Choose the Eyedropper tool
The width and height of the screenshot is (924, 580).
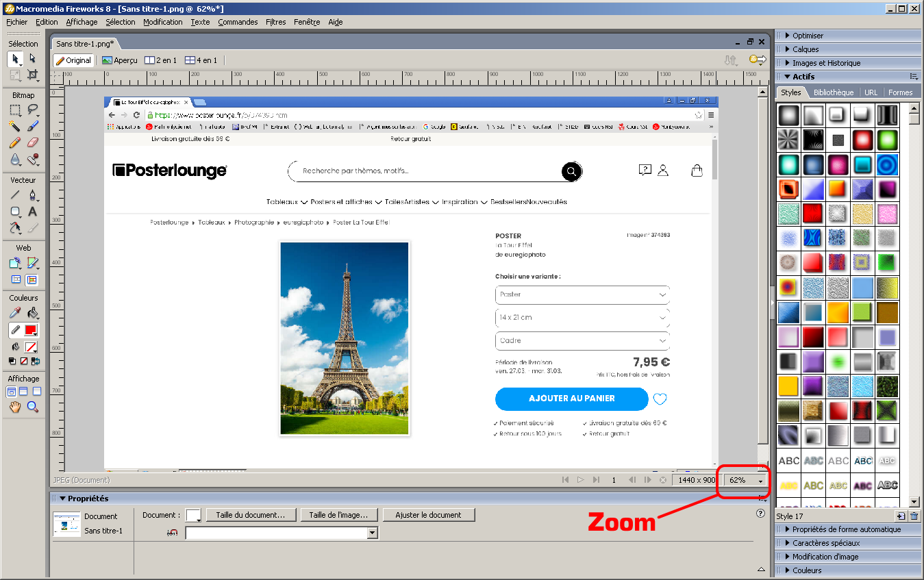tap(15, 313)
